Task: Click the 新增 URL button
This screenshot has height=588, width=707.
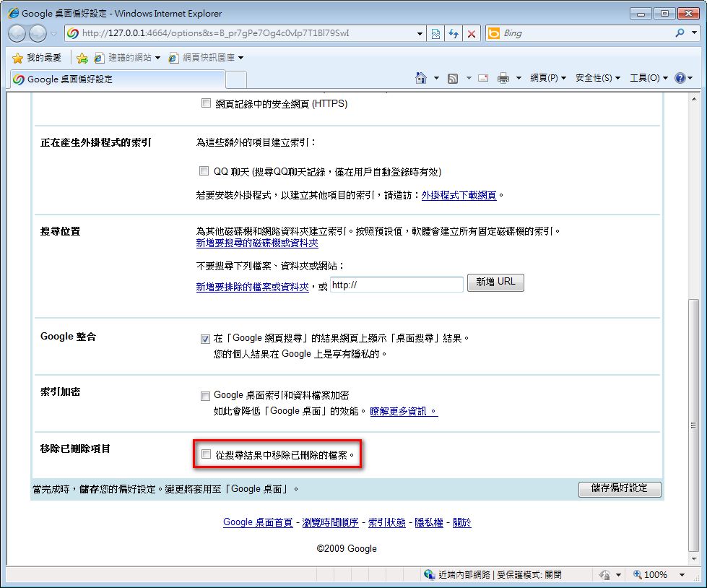Action: coord(495,282)
